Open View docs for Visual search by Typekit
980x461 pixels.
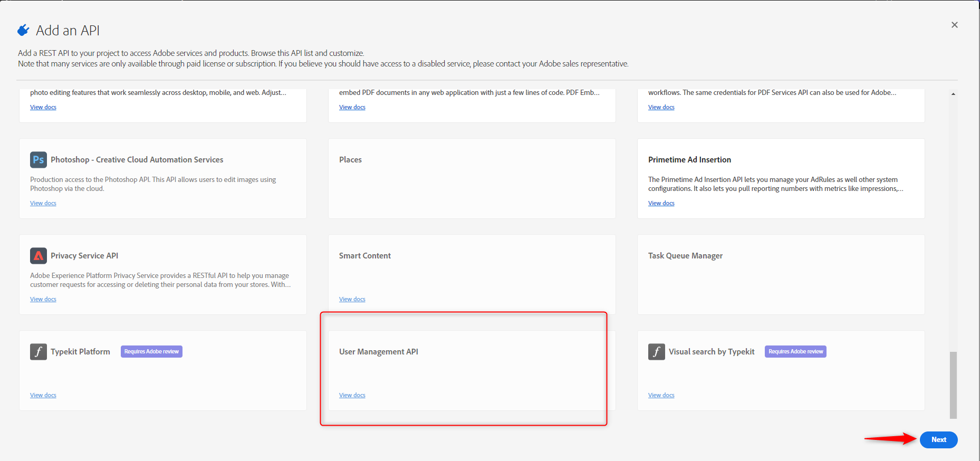pos(661,395)
